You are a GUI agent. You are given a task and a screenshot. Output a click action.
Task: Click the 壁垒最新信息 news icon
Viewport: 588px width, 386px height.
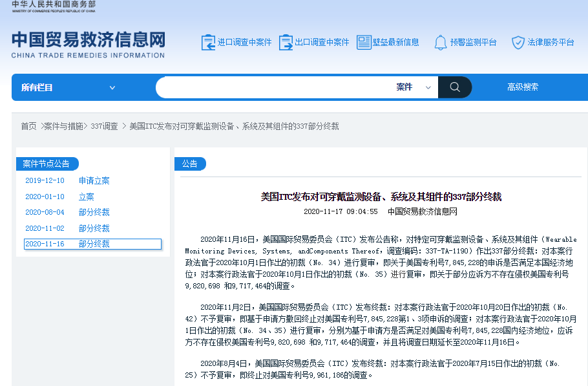pyautogui.click(x=364, y=43)
